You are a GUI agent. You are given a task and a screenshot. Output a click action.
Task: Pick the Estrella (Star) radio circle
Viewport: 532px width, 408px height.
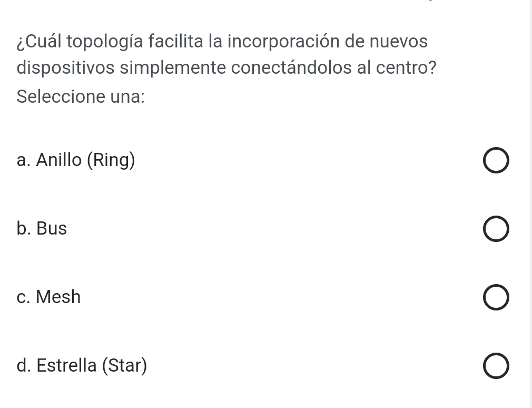496,366
